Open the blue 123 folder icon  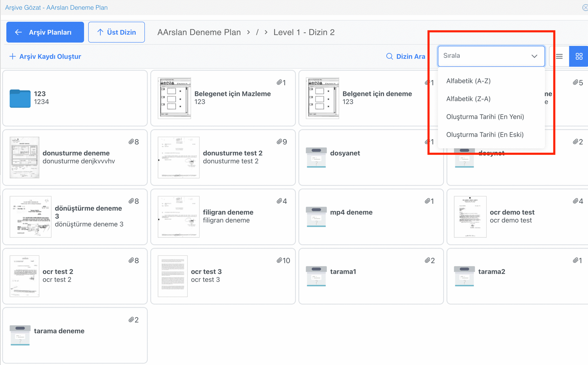pos(20,98)
